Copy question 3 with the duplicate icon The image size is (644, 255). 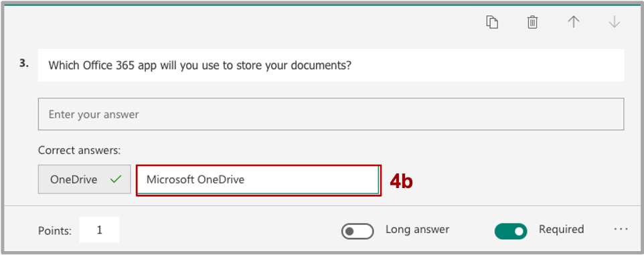pyautogui.click(x=492, y=22)
